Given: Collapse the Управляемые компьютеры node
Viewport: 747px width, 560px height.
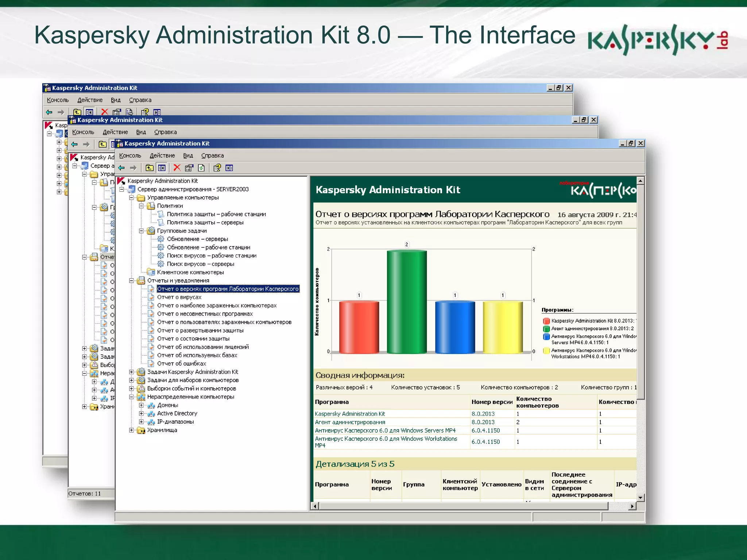Looking at the screenshot, I should [x=132, y=198].
